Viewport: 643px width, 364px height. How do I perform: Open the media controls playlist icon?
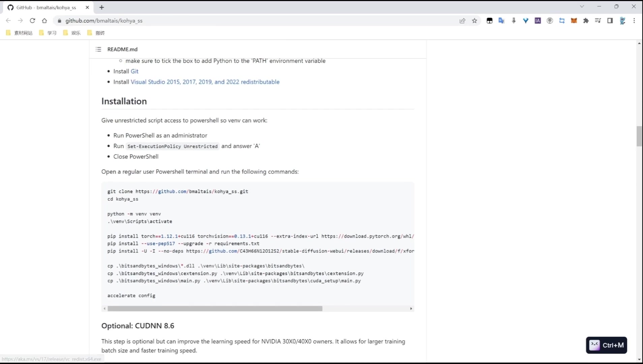(598, 21)
